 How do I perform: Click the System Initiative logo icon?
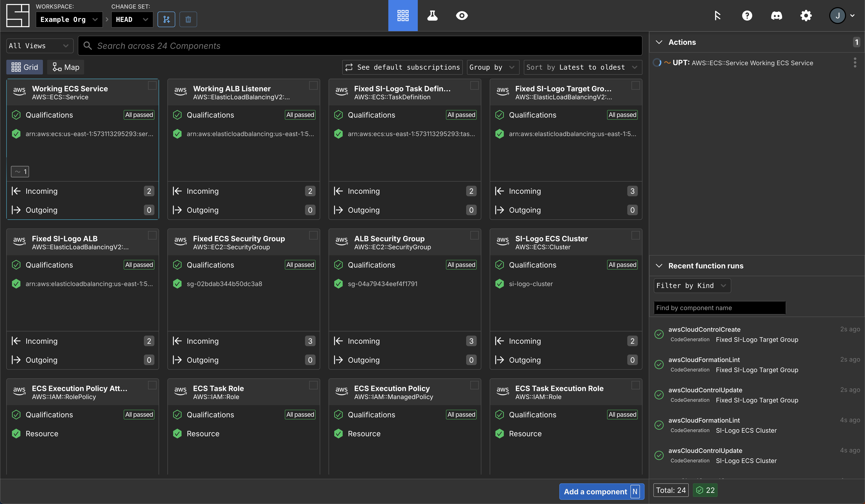(18, 15)
